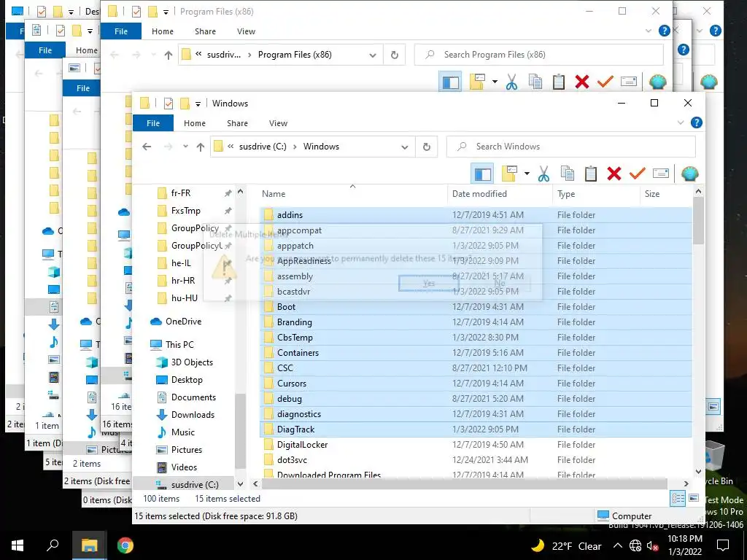Click the Search Windows input field
Viewport: 747px width, 560px height.
tap(570, 147)
